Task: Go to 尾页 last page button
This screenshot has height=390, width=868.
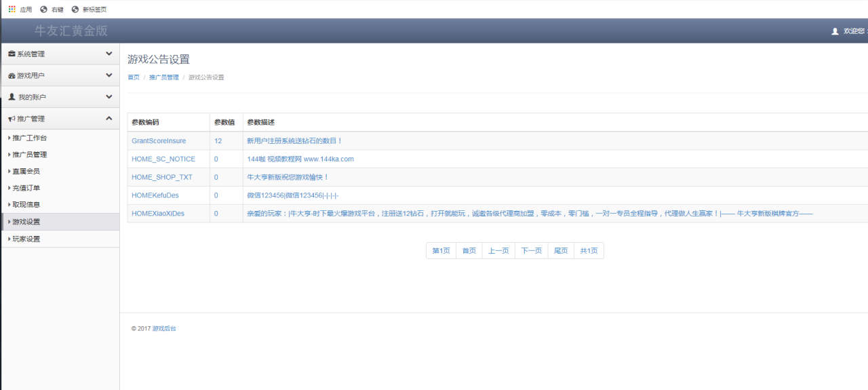Action: point(561,251)
